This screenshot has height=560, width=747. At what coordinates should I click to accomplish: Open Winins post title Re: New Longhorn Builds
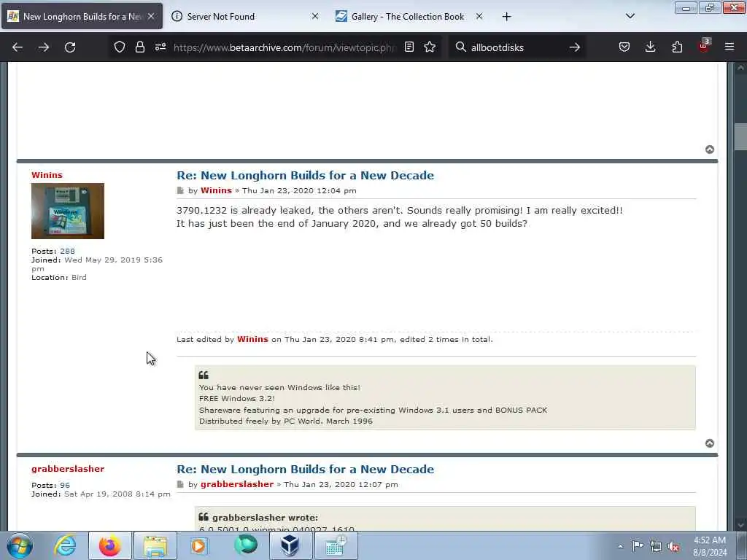(x=305, y=175)
